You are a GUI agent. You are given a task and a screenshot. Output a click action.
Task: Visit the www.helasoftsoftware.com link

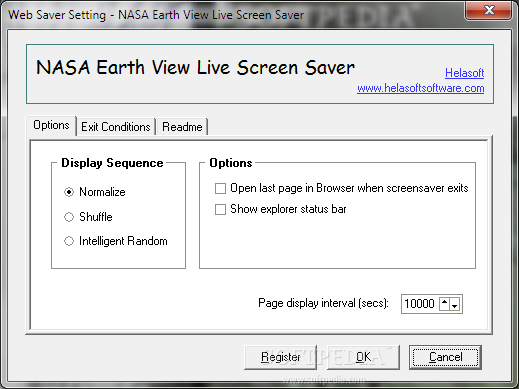[421, 88]
